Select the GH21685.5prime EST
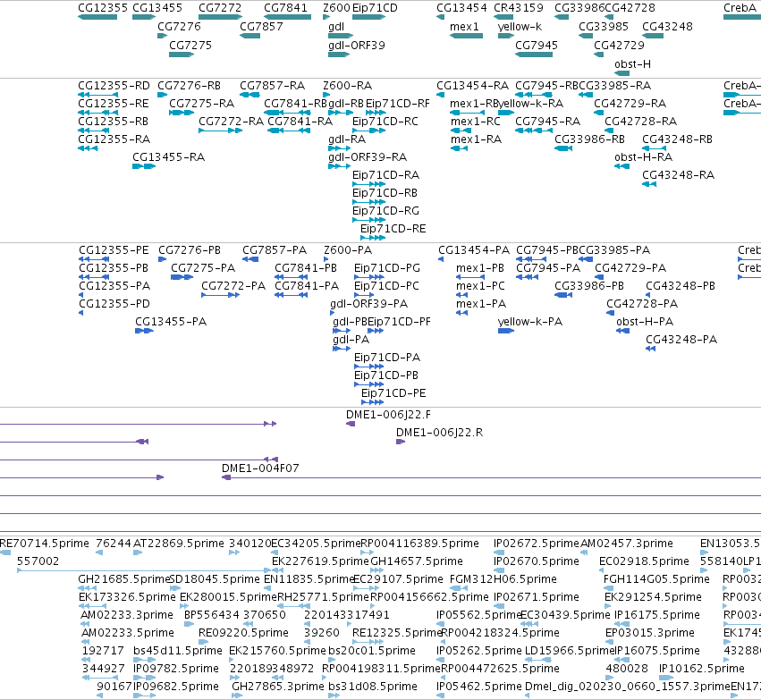This screenshot has height=700, width=761. 88,588
